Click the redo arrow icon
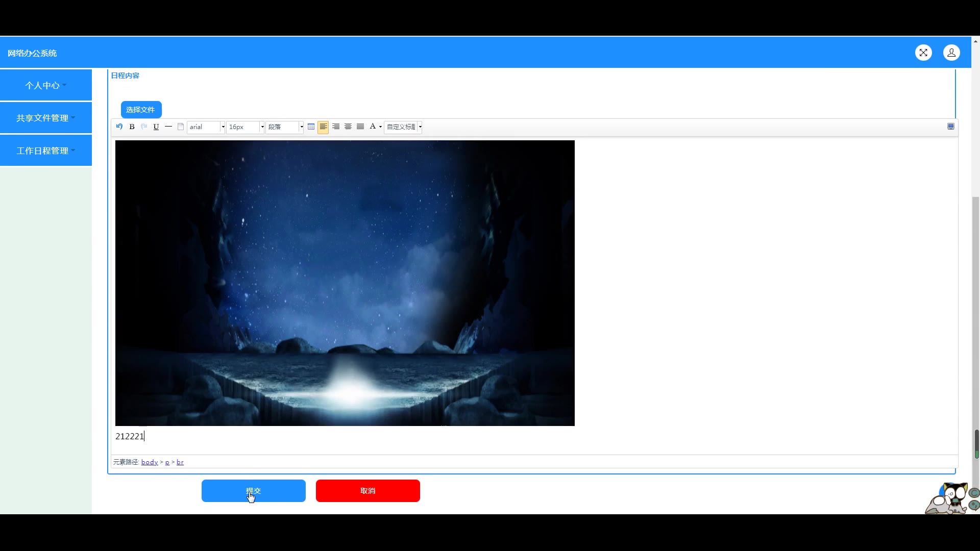Viewport: 980px width, 551px height. [x=144, y=127]
